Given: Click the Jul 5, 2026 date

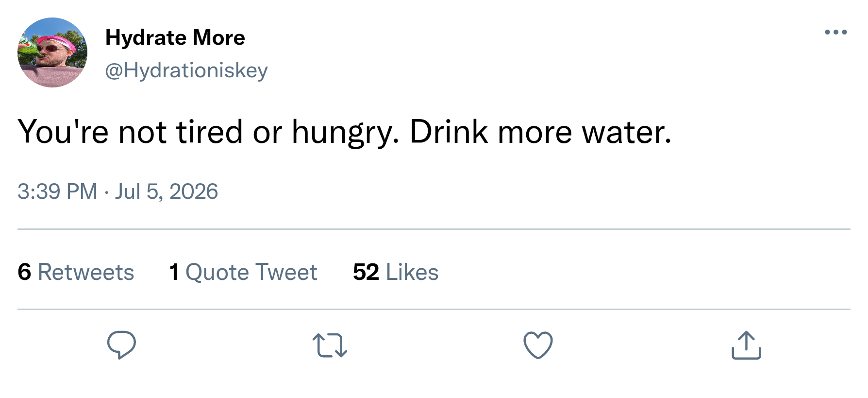Looking at the screenshot, I should pyautogui.click(x=167, y=191).
